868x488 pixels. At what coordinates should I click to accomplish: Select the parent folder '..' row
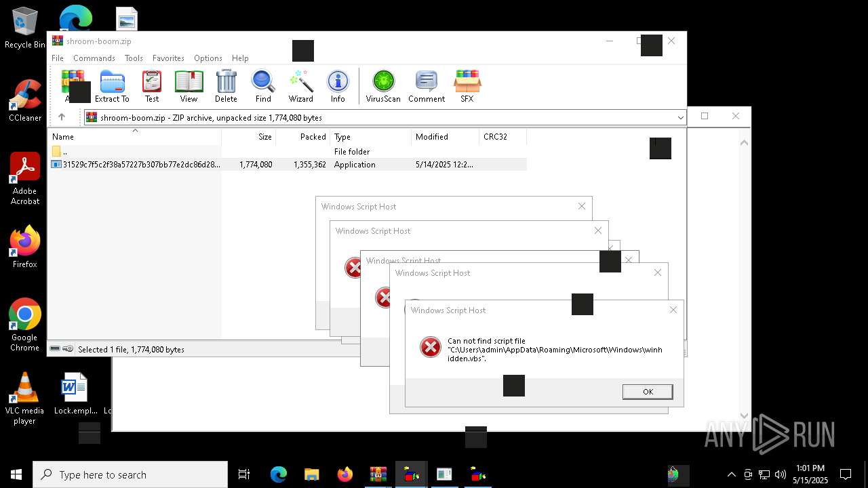pyautogui.click(x=288, y=152)
